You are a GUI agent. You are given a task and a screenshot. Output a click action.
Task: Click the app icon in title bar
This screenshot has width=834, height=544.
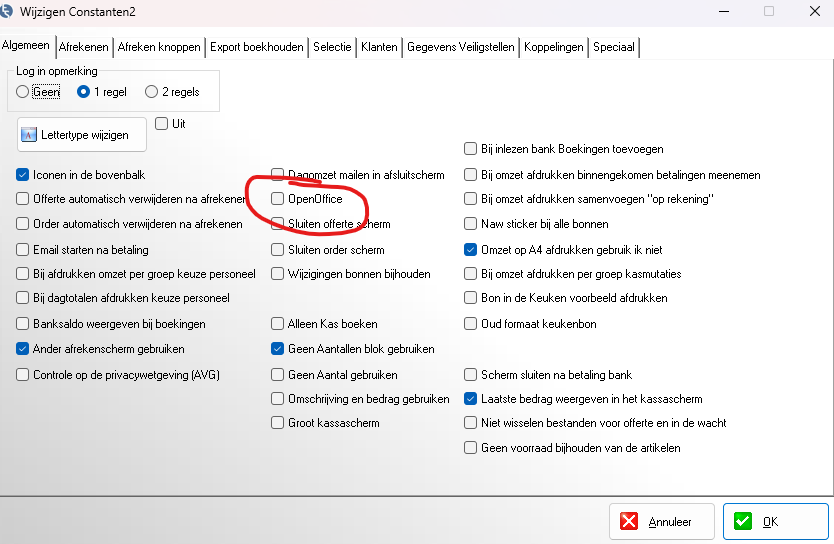coord(11,11)
